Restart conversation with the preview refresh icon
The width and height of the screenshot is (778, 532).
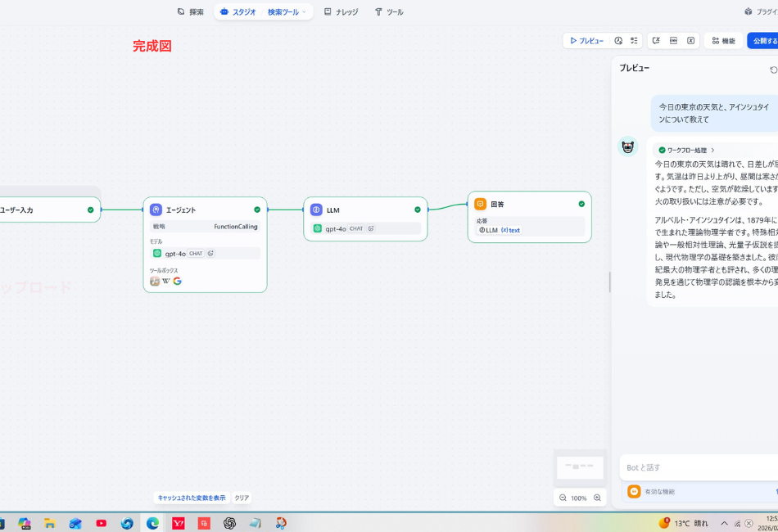(773, 70)
